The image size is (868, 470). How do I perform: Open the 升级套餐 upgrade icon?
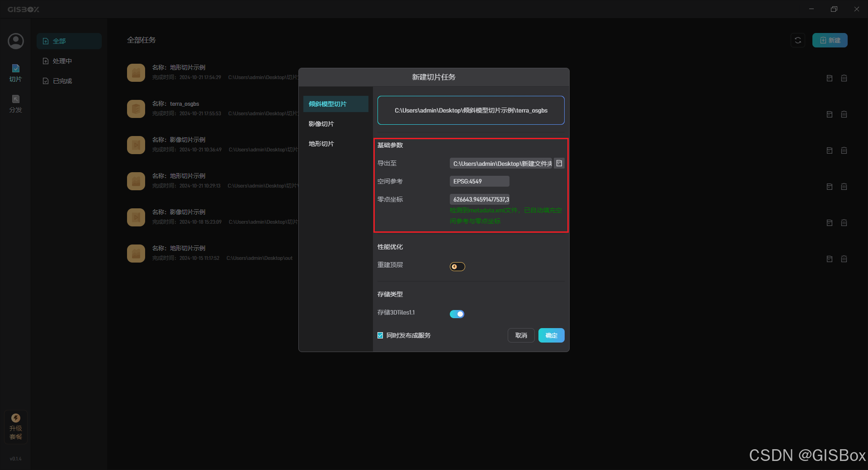tap(16, 427)
